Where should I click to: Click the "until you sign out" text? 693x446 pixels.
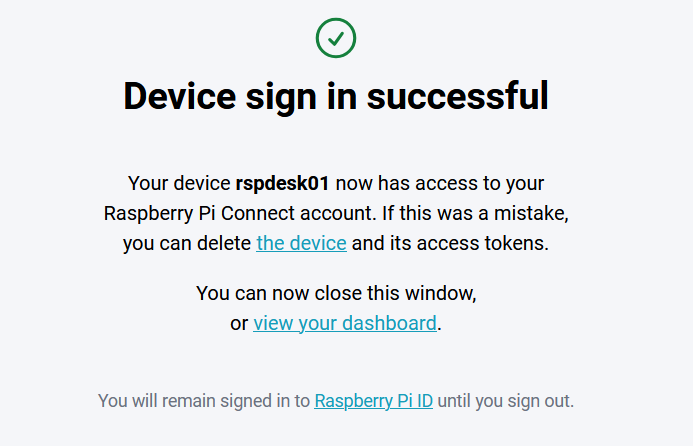click(506, 401)
